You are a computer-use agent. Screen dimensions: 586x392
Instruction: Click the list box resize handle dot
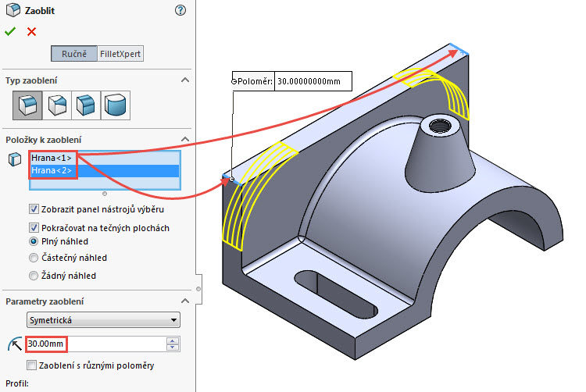coord(105,194)
